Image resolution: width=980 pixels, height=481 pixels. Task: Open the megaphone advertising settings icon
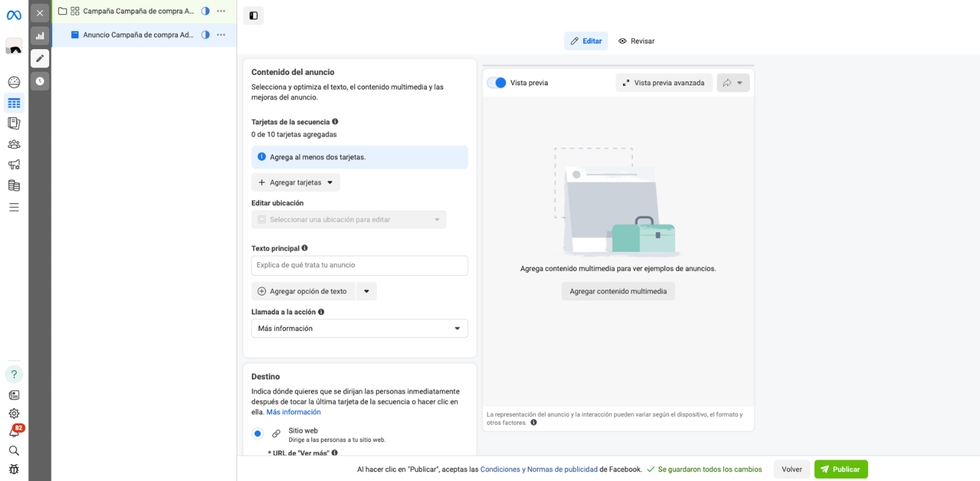pyautogui.click(x=14, y=165)
